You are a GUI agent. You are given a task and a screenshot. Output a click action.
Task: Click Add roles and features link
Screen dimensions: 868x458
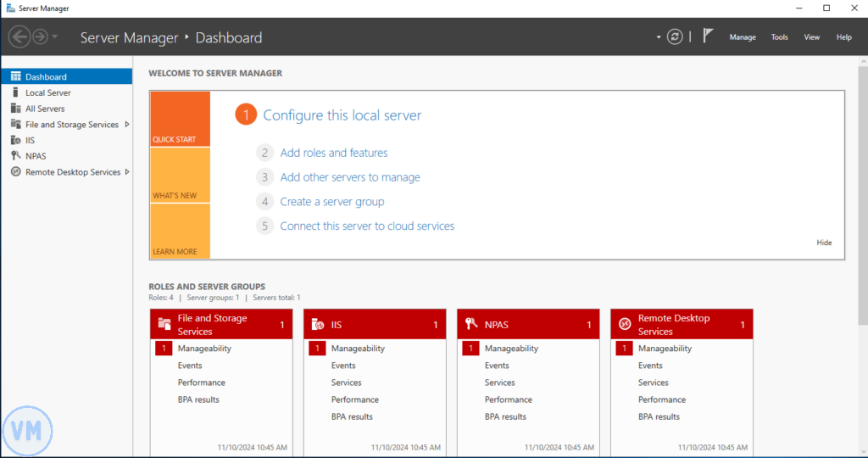(x=334, y=154)
